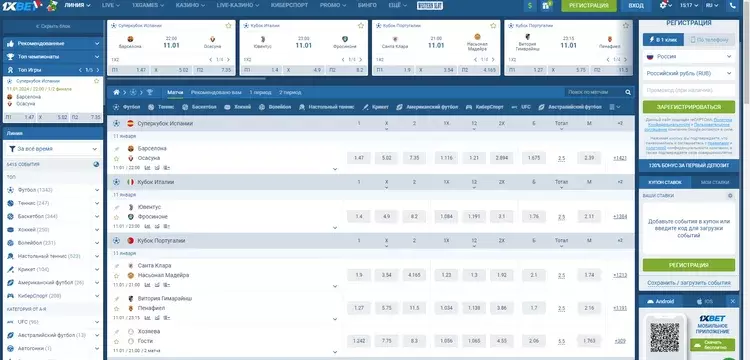Click the Christmas tree promo icon
This screenshot has width=750, height=360.
click(52, 6)
